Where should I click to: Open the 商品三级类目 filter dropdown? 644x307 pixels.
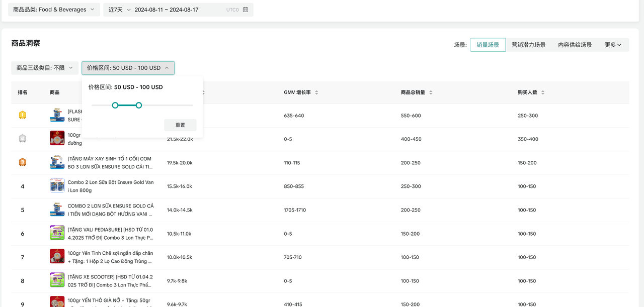[45, 68]
